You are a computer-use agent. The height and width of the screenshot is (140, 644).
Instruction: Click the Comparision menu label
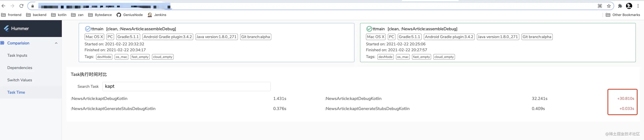click(18, 43)
